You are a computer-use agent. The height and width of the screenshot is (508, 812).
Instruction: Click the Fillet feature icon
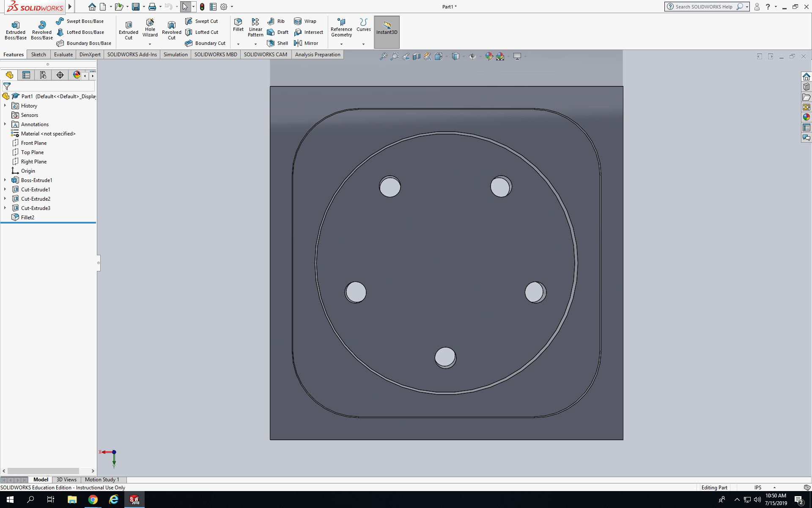238,25
